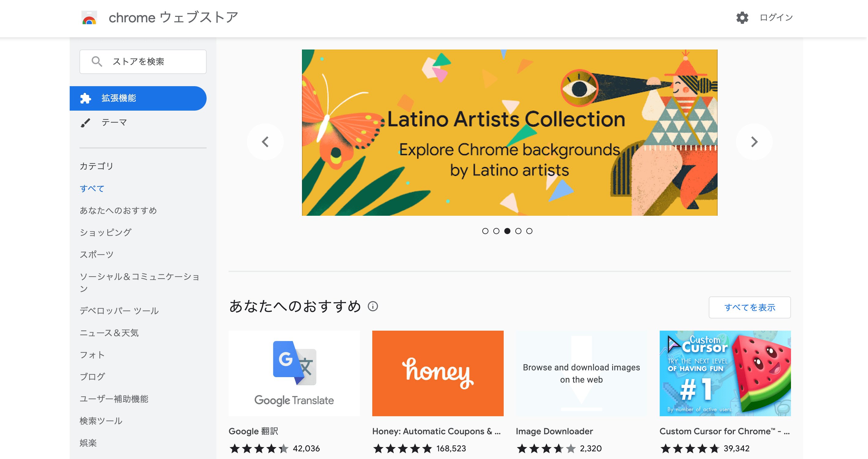Click Google 翻訳 extension title

(x=253, y=431)
